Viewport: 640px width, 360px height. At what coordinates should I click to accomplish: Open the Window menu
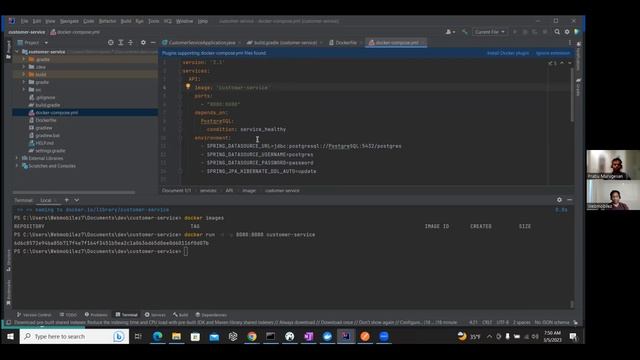tap(184, 21)
